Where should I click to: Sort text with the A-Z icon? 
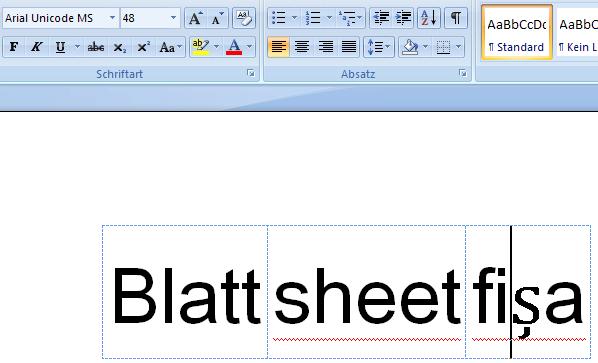(429, 18)
